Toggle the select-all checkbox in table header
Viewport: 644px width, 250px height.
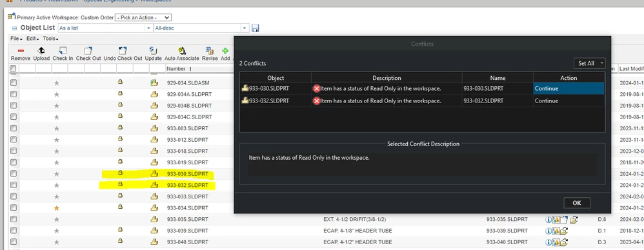(13, 68)
